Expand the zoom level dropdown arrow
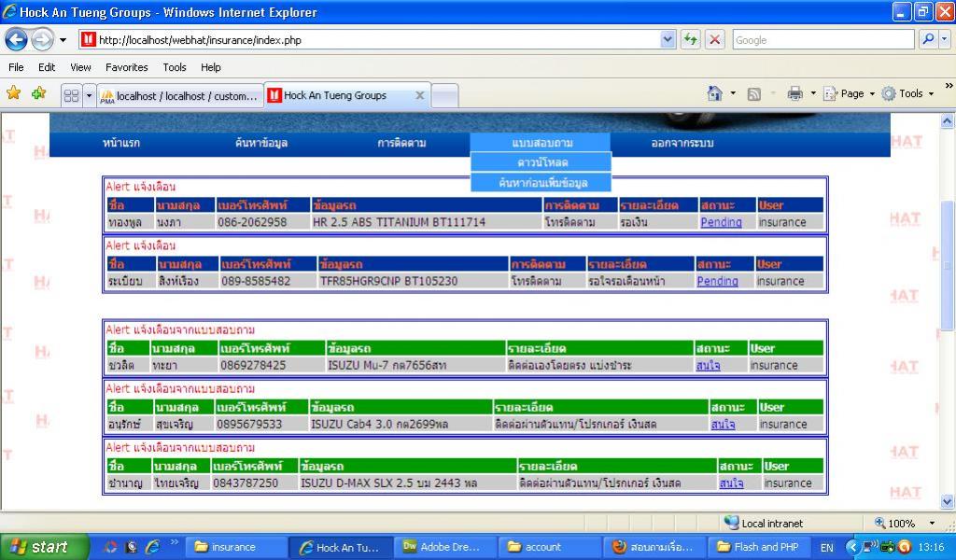956x560 pixels. coord(932,523)
